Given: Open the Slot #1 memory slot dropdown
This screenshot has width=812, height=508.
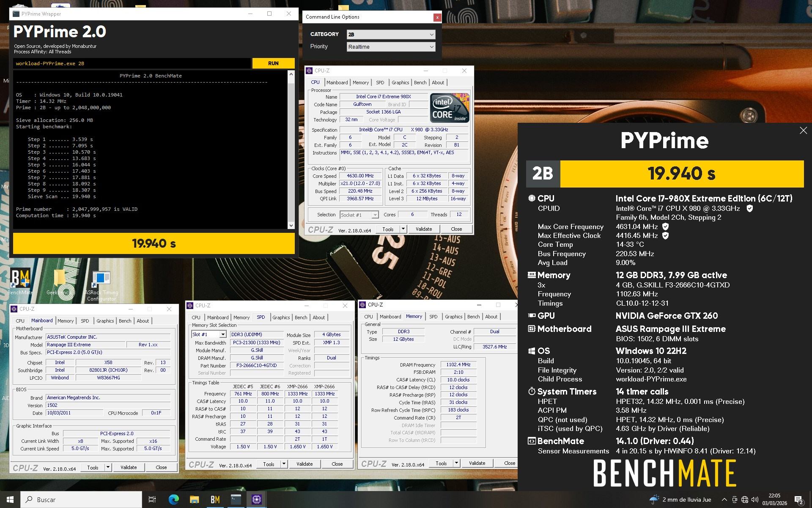Looking at the screenshot, I should (222, 334).
